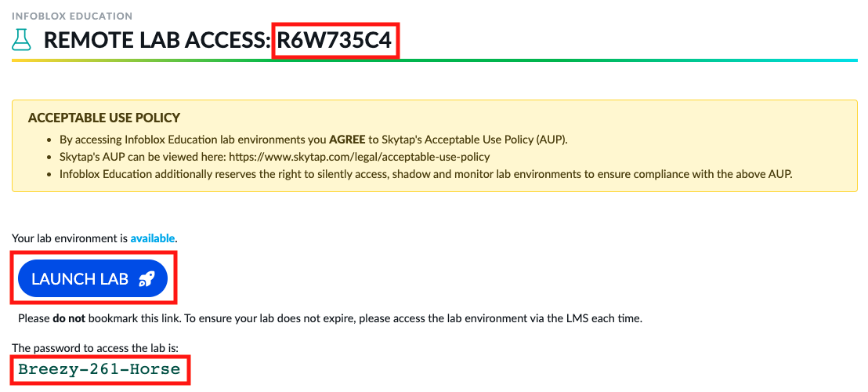Click the REMOTE LAB ACCESS heading text
The height and width of the screenshot is (392, 868).
point(157,40)
